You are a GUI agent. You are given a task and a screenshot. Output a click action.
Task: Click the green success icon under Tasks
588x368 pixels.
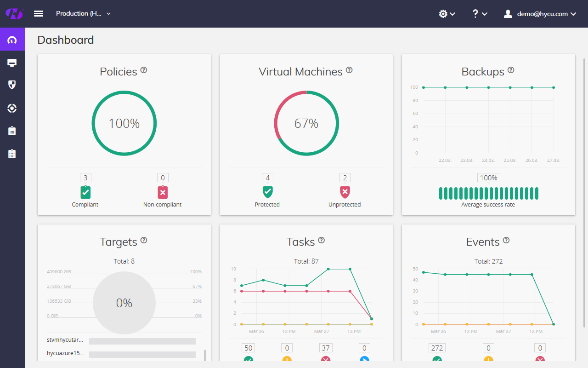pos(248,359)
